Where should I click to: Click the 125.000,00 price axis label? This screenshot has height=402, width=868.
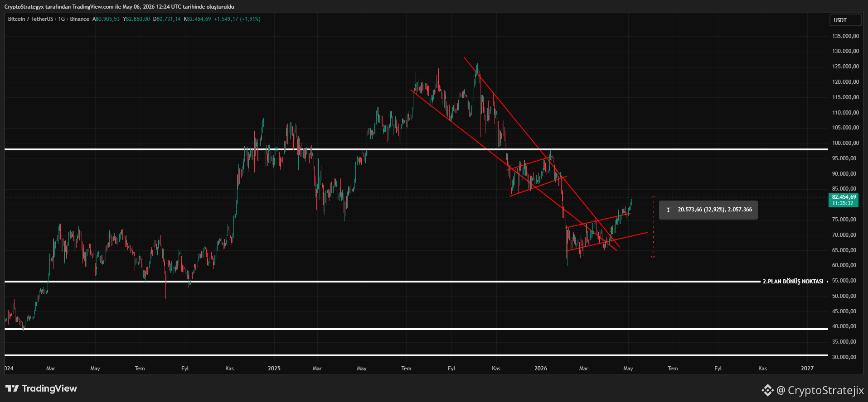tap(845, 67)
